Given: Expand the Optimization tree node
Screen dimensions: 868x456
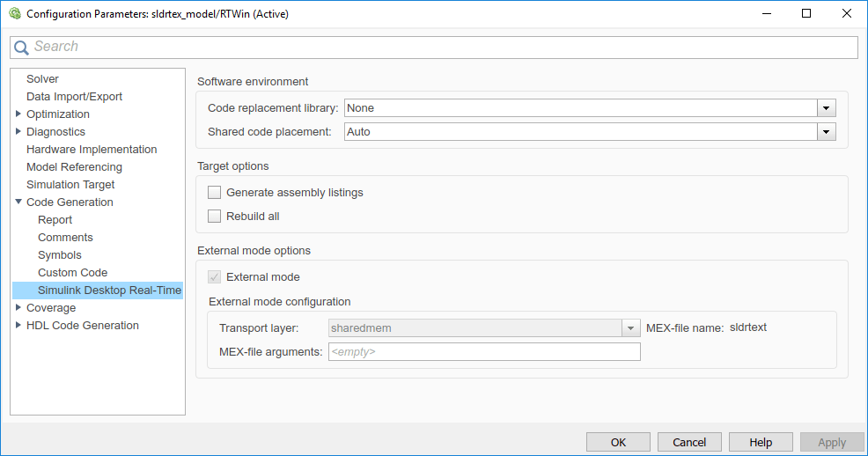Looking at the screenshot, I should pos(18,114).
